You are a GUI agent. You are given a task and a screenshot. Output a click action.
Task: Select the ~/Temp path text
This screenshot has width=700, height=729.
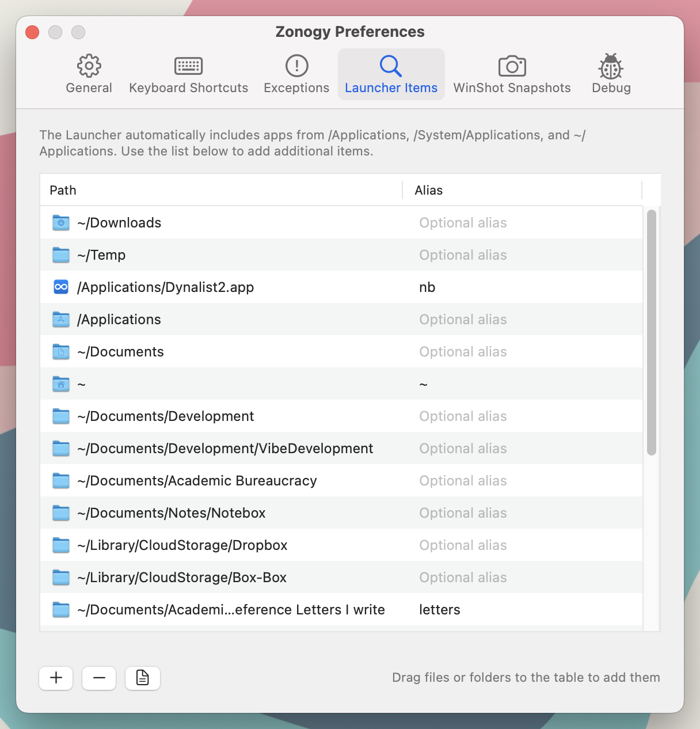pos(101,255)
